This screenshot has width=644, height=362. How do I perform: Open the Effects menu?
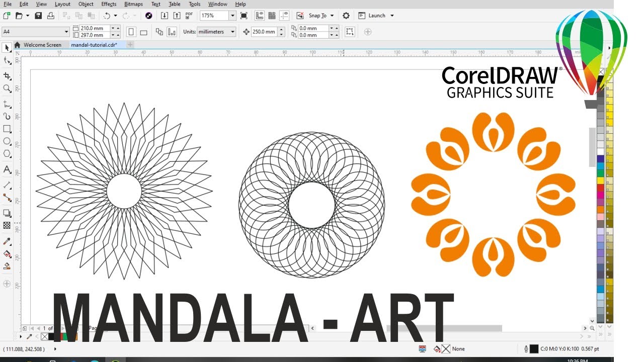pos(109,4)
